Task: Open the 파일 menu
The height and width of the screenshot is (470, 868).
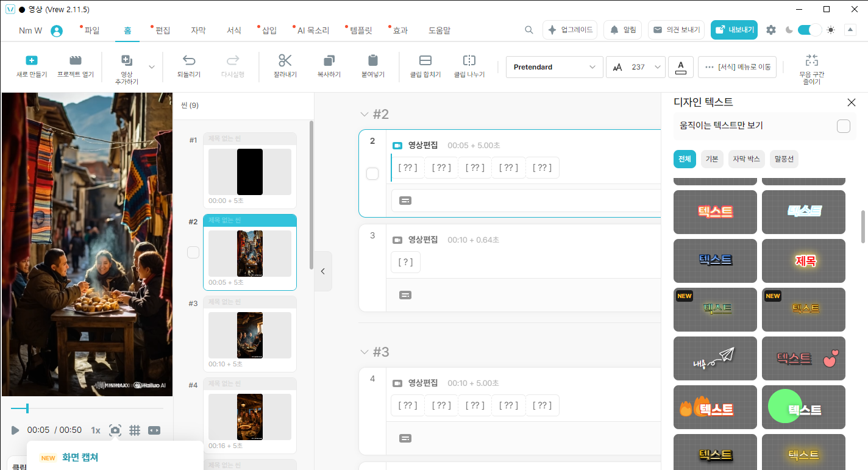Action: [92, 30]
